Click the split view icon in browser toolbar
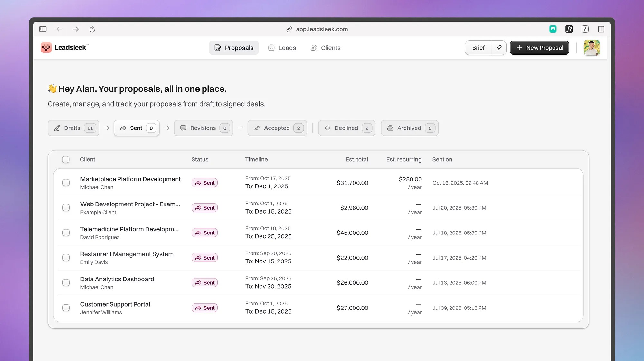 pyautogui.click(x=601, y=29)
